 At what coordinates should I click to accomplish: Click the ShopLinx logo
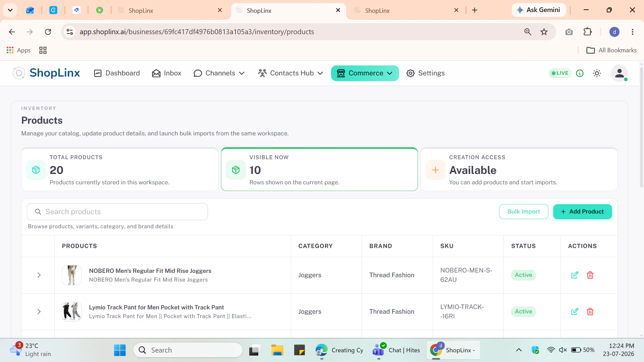pos(46,73)
